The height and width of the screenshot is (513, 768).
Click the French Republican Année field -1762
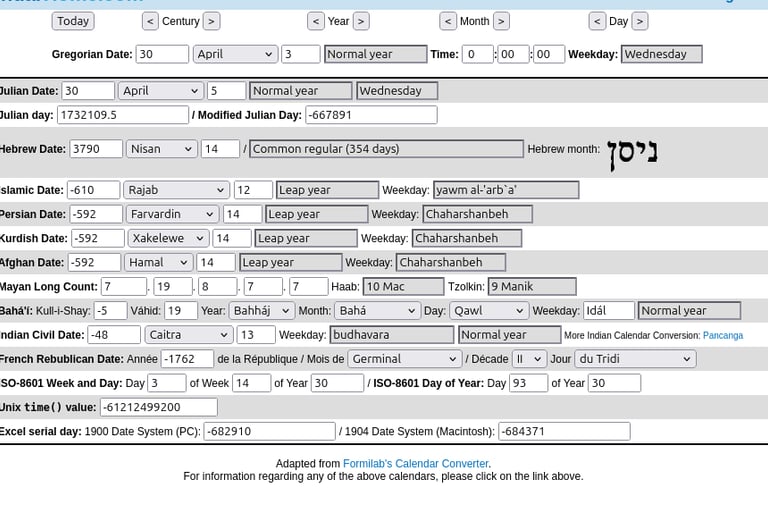tap(188, 359)
